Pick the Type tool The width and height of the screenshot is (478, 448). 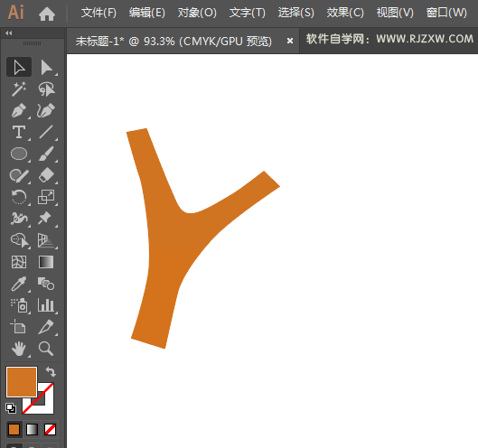coord(19,132)
